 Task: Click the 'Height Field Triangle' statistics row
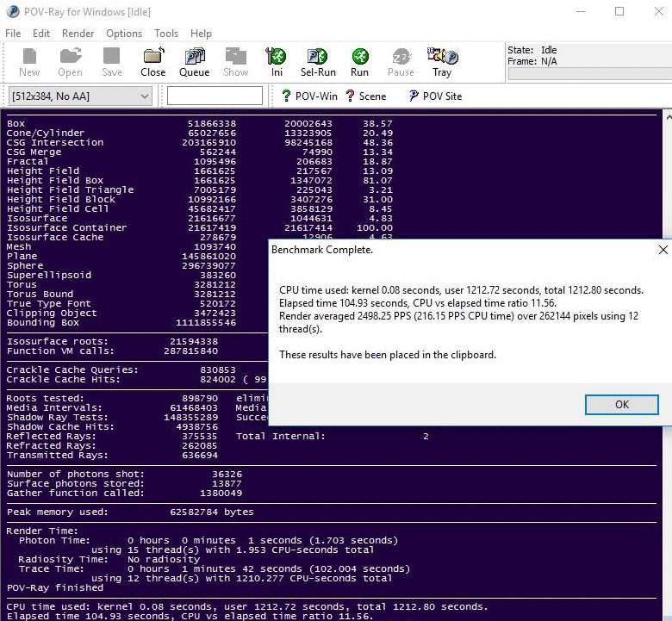(200, 189)
